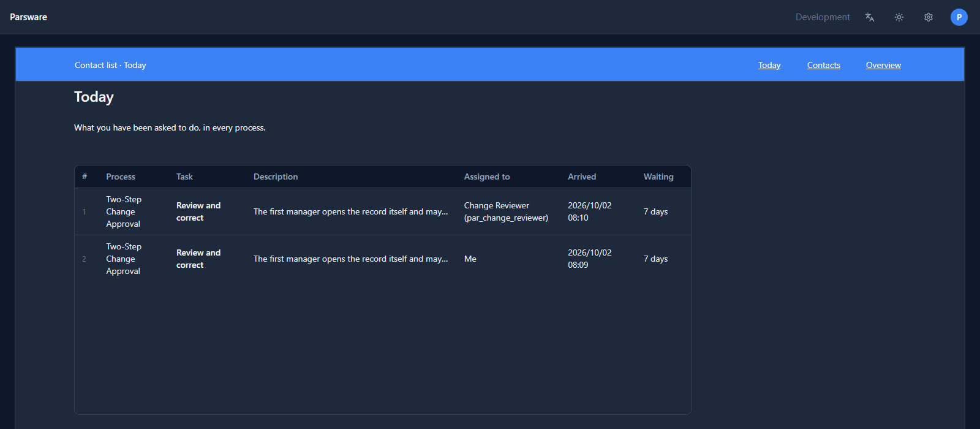Go to the Today link
The image size is (980, 429).
[x=769, y=65]
